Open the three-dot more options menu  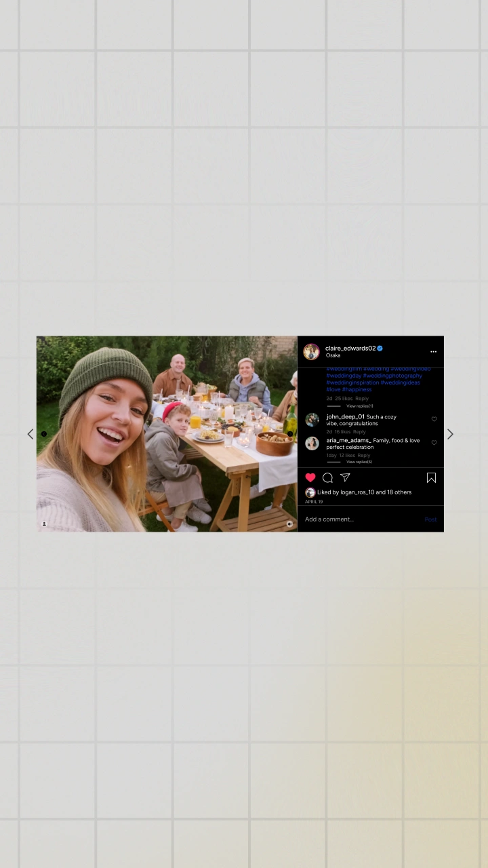coord(433,351)
